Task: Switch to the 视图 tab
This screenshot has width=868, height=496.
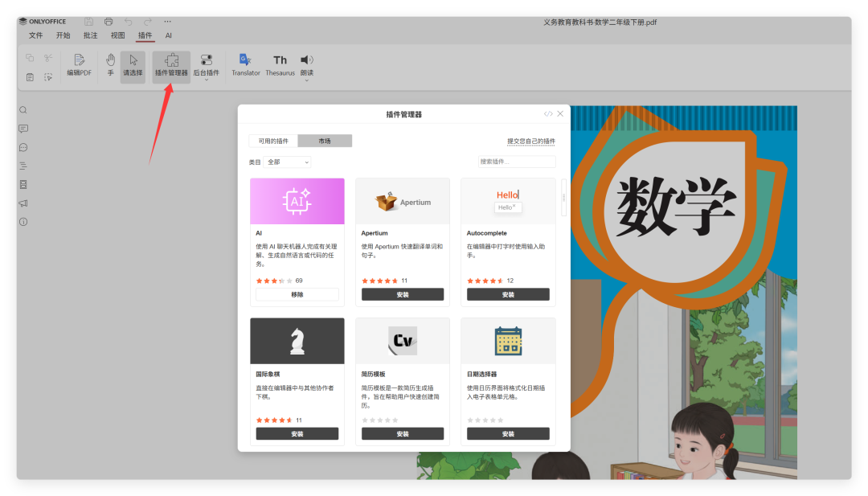Action: (117, 35)
